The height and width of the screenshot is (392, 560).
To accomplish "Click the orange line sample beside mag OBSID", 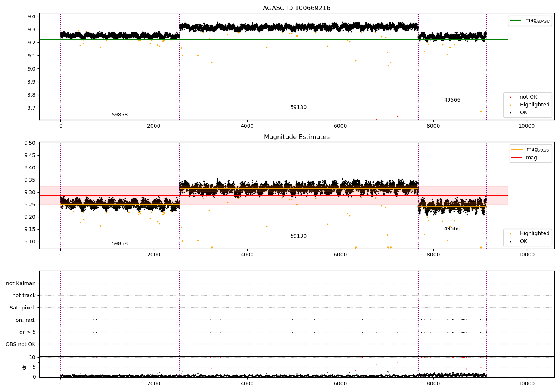I will coord(517,149).
